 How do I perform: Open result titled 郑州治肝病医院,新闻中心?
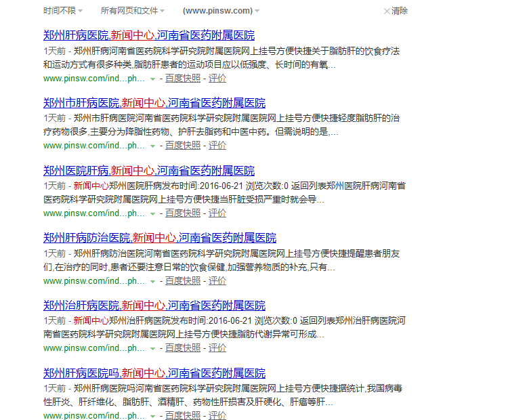pos(154,306)
